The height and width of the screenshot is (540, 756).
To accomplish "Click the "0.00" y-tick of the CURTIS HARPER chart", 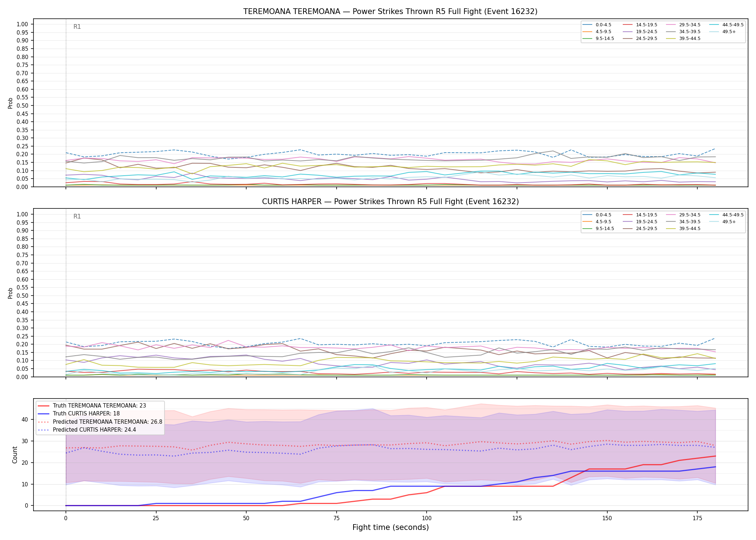I will pos(22,377).
